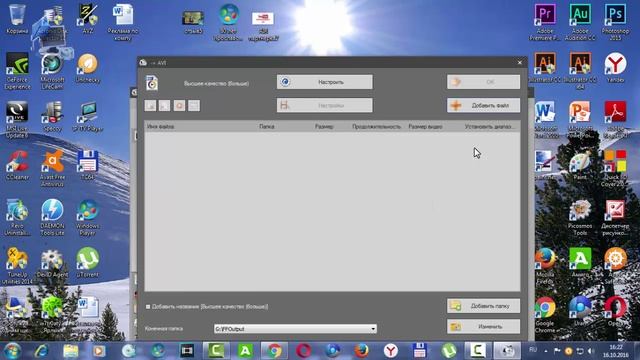This screenshot has width=640, height=360.
Task: Click the taskbar clock showing 16:22
Action: (x=616, y=351)
